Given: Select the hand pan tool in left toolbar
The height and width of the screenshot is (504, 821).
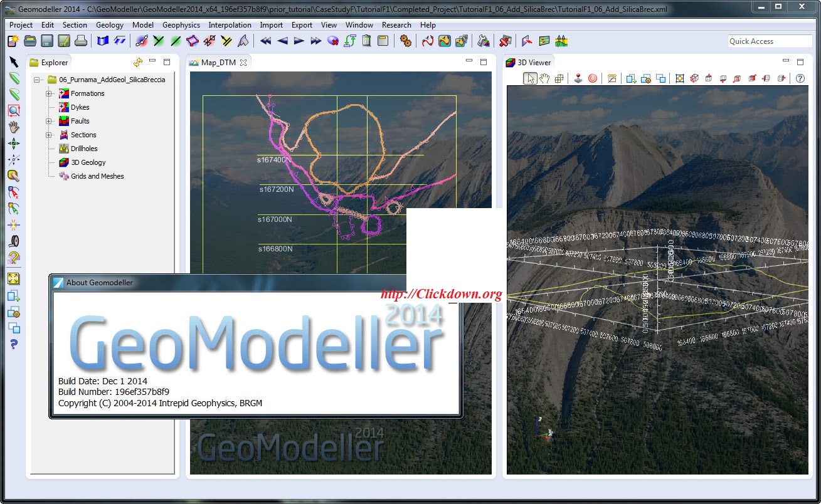Looking at the screenshot, I should coord(13,127).
